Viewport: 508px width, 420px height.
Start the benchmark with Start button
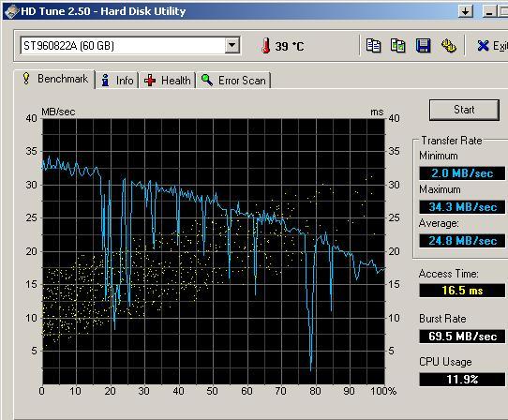tap(464, 110)
